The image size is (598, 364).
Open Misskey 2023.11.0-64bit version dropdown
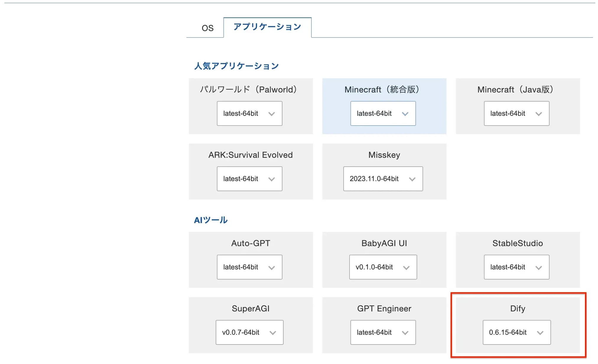coord(383,179)
